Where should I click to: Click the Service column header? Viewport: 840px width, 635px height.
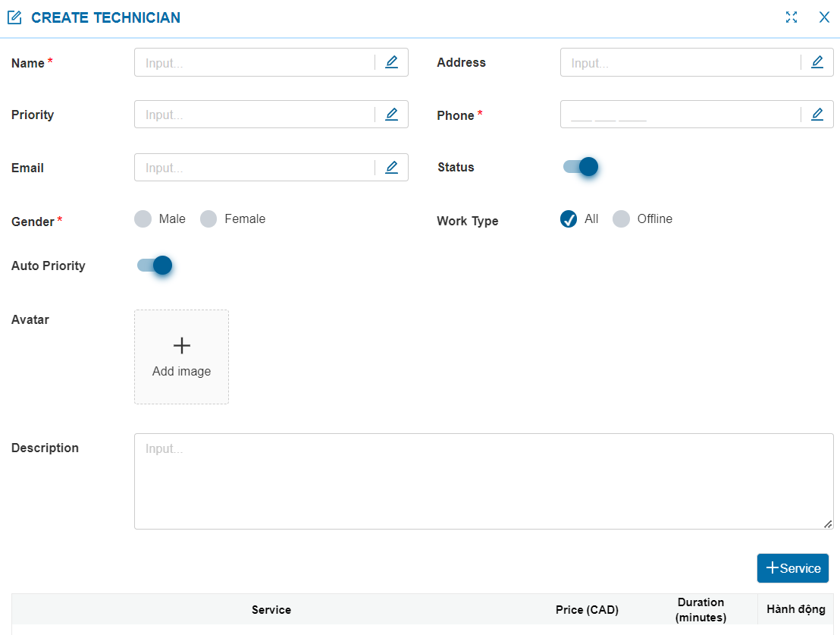click(271, 610)
